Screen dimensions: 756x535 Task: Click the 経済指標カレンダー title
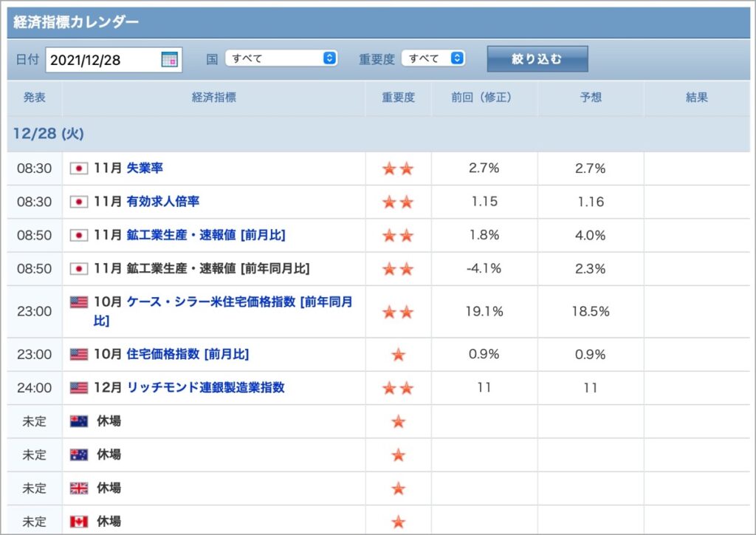[76, 22]
